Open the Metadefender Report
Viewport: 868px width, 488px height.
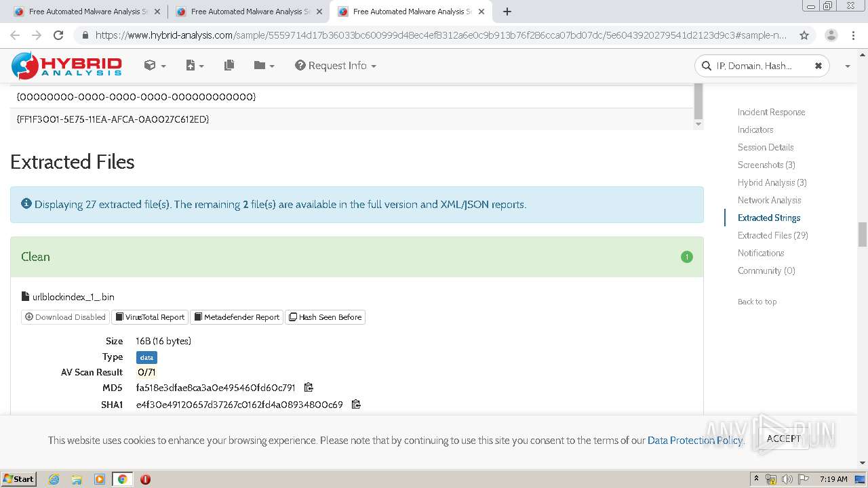(237, 317)
